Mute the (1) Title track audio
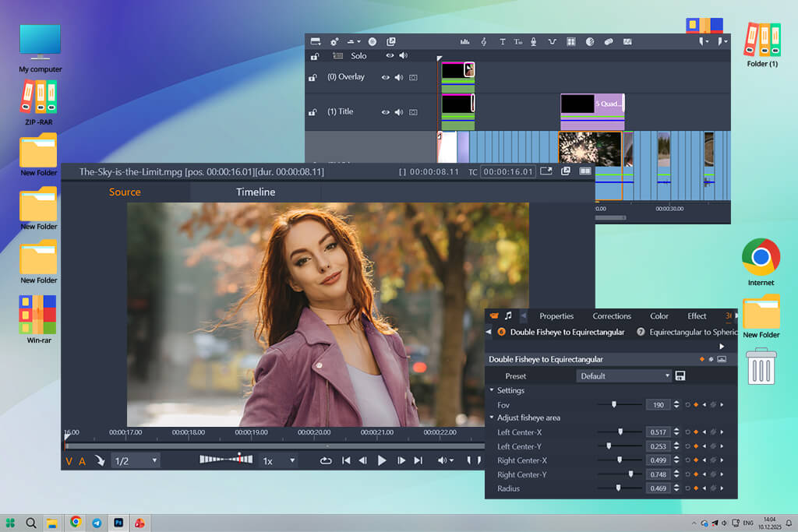 399,112
